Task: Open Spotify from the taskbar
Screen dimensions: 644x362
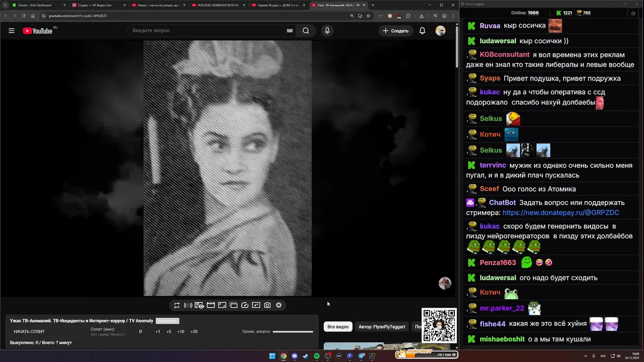Action: [316, 356]
